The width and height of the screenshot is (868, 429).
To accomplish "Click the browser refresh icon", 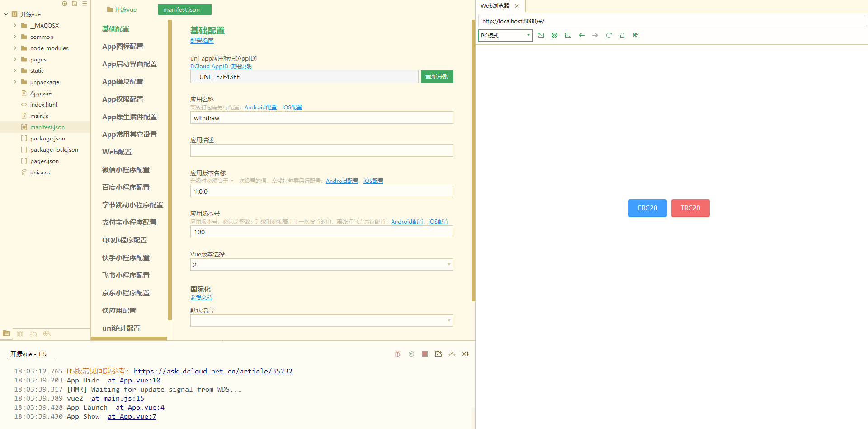I will click(x=609, y=35).
